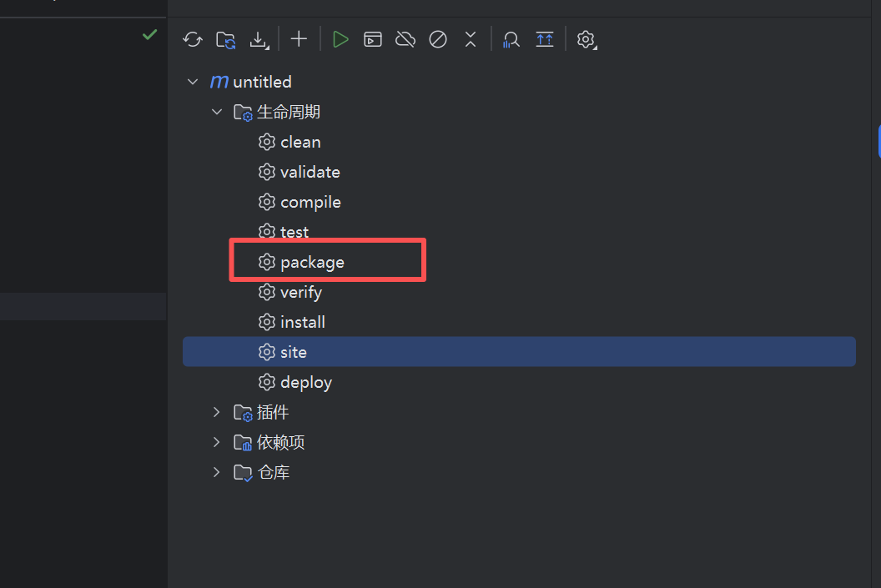Image resolution: width=881 pixels, height=588 pixels.
Task: Collapse all tree nodes in toolbar
Action: [471, 39]
